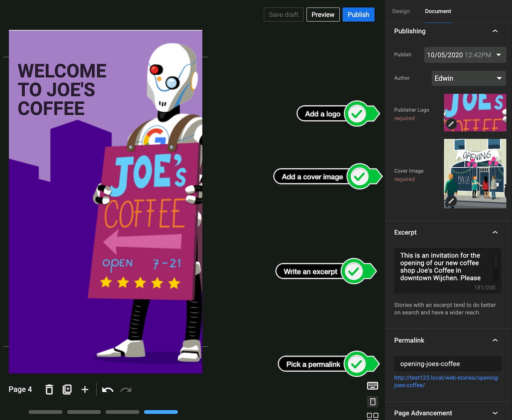The height and width of the screenshot is (420, 512).
Task: Collapse the Publishing section
Action: pos(495,31)
